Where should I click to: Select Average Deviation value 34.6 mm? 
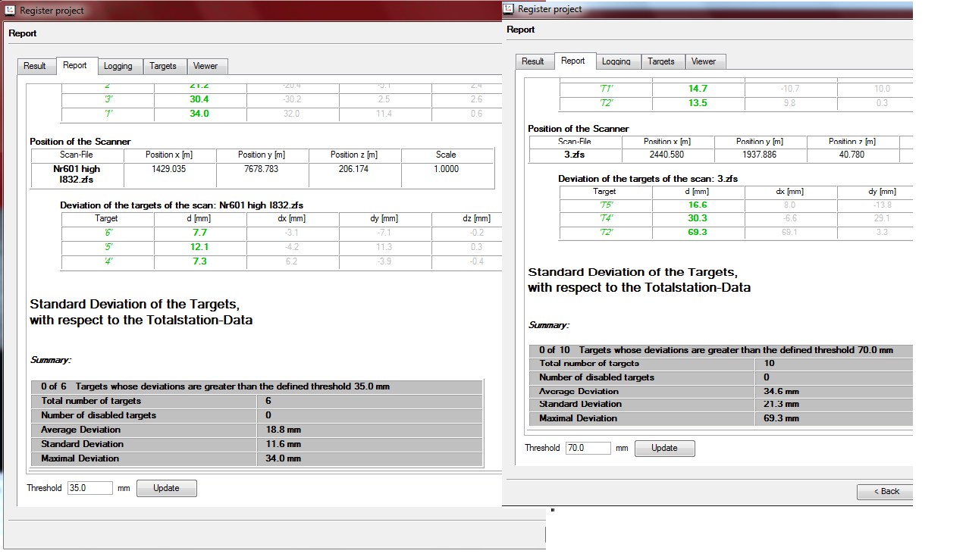[780, 392]
